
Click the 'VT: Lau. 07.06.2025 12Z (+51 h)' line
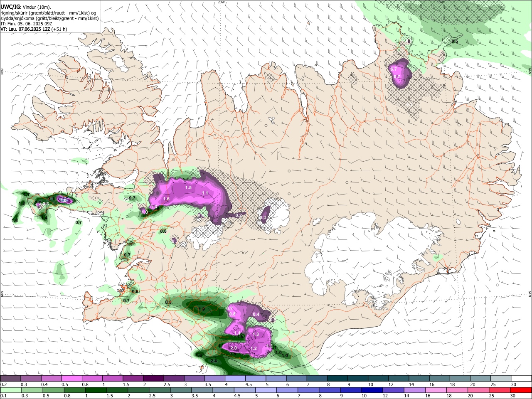point(34,29)
